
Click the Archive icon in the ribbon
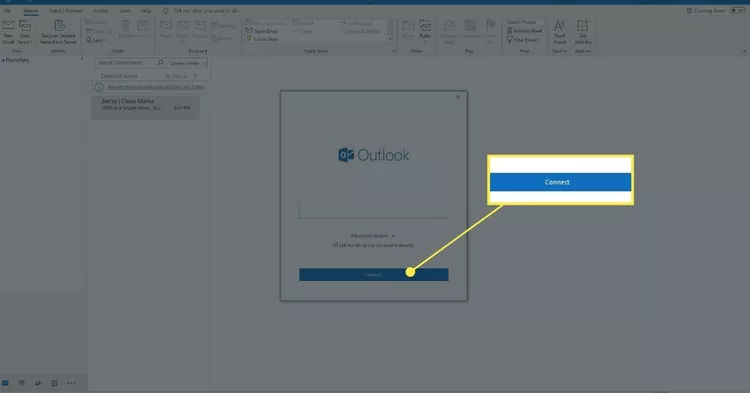coord(143,29)
